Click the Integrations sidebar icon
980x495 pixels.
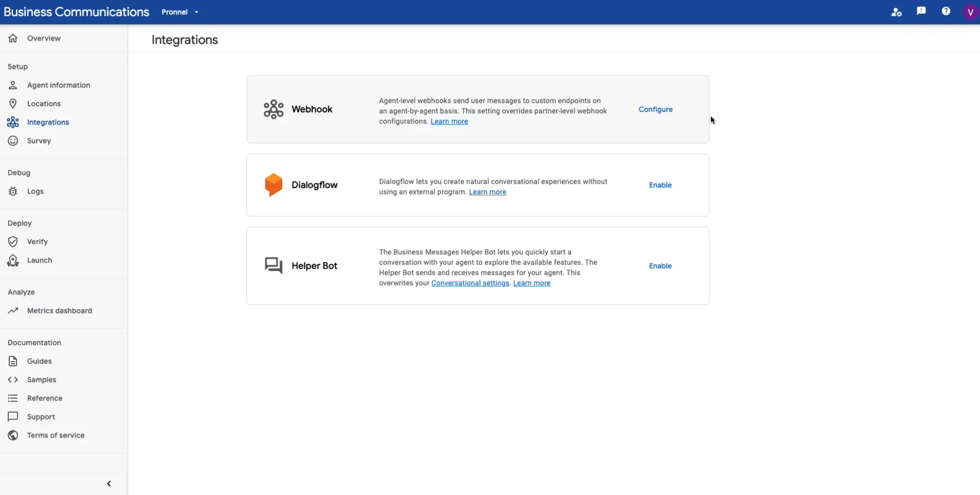(x=13, y=122)
